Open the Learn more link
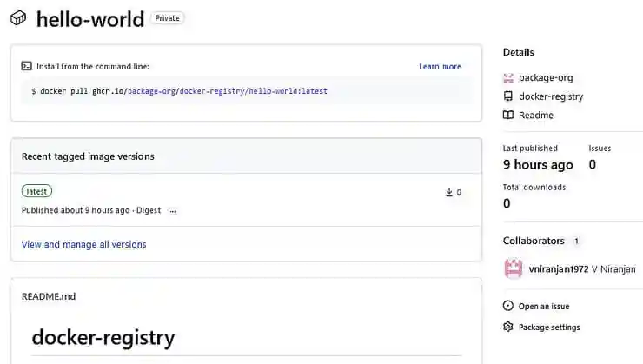643x364 pixels. click(x=440, y=66)
